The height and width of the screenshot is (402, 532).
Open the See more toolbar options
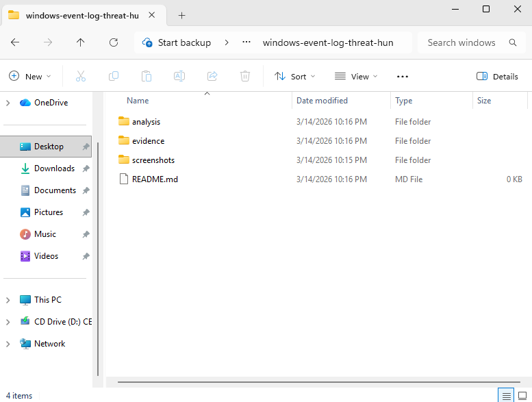tap(403, 77)
